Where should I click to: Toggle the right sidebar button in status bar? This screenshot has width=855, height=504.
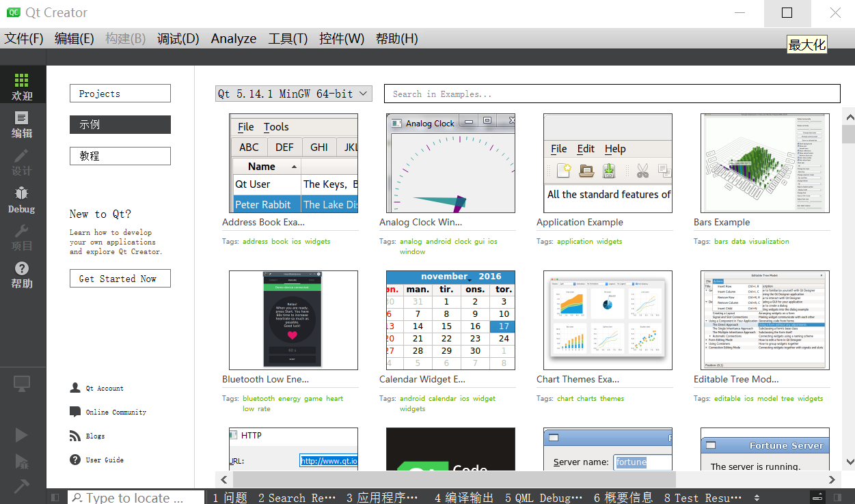pyautogui.click(x=837, y=497)
